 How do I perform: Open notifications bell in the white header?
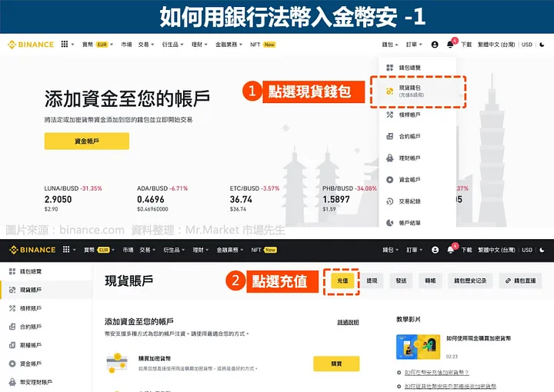tap(450, 45)
